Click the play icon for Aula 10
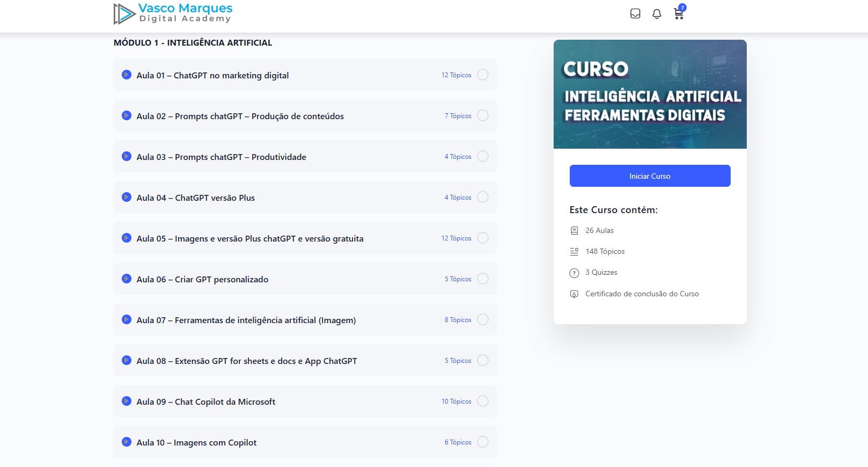This screenshot has height=467, width=868. (x=127, y=442)
